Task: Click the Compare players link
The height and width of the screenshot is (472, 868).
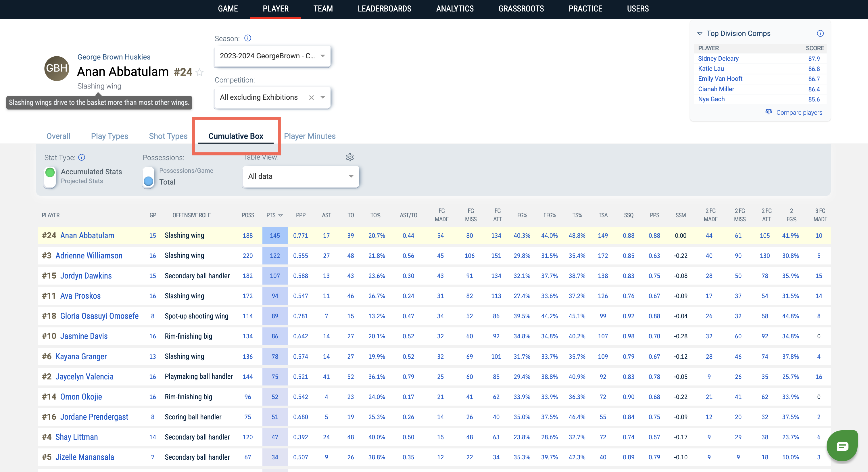Action: (x=799, y=112)
